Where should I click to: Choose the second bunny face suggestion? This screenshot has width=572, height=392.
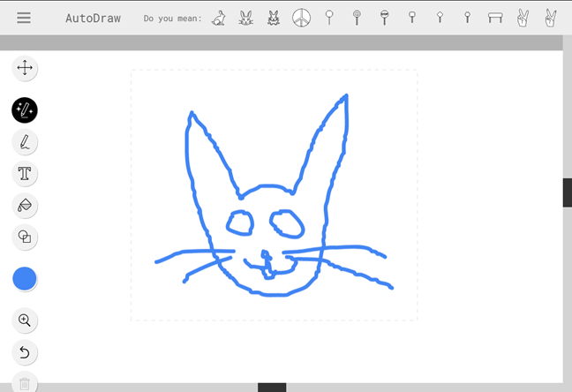246,18
